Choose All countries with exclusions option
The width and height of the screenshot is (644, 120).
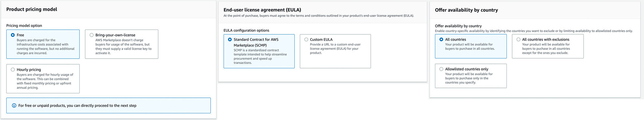[518, 39]
